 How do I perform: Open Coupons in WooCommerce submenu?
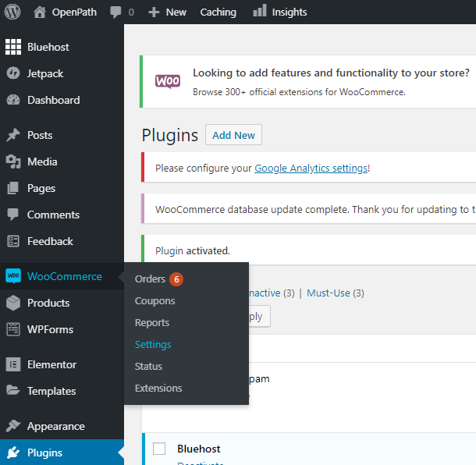click(155, 301)
